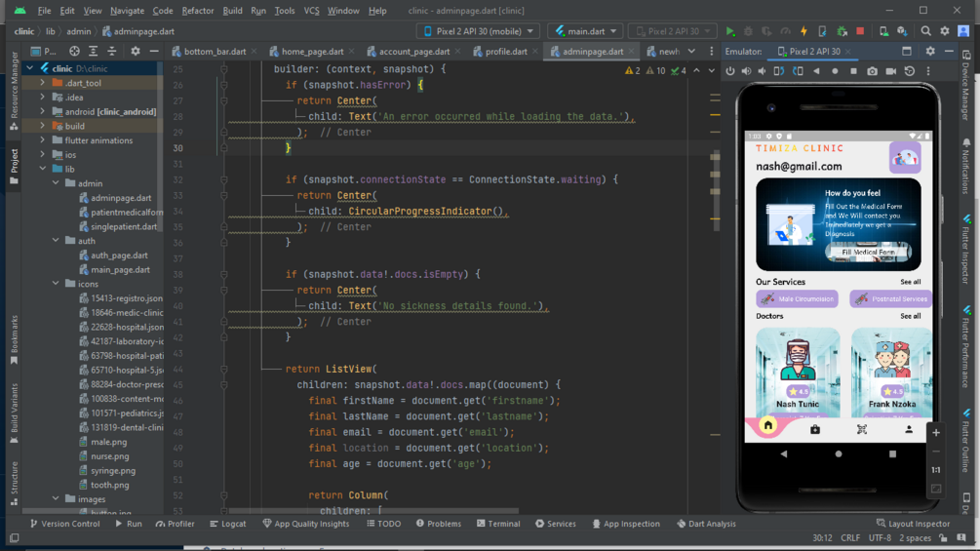
Task: Show hidden editor tabs dropdown arrow
Action: 691,52
